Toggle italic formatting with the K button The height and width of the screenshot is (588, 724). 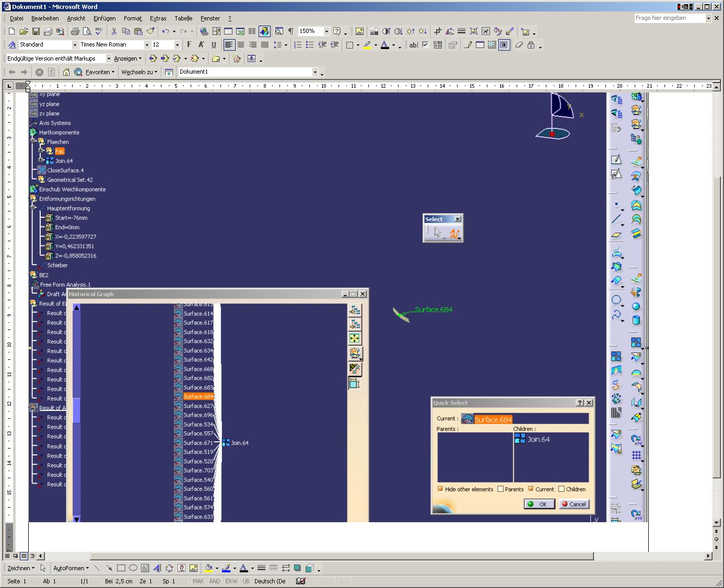[201, 45]
